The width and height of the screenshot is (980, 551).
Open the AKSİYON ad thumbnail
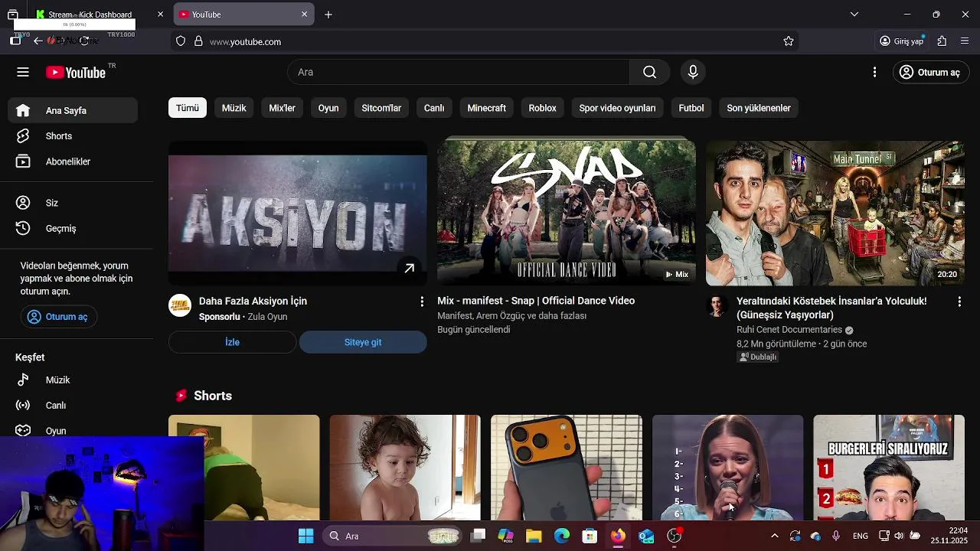point(298,213)
